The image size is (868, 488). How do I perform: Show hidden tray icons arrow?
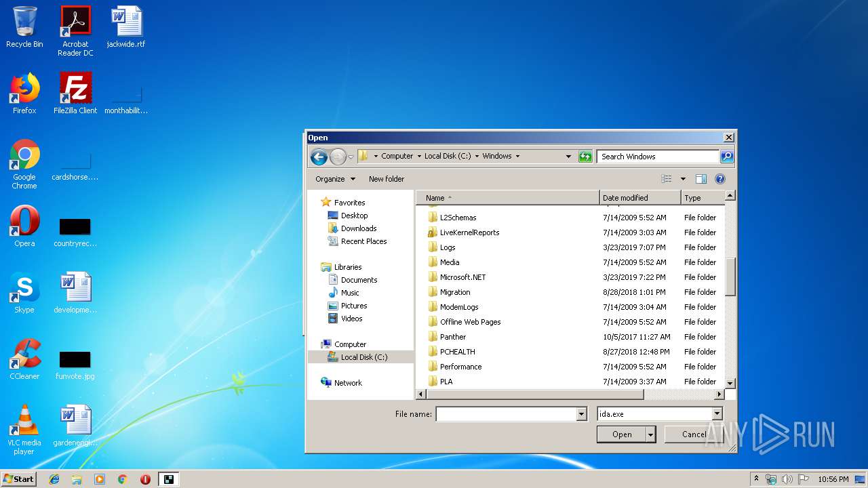coord(756,479)
